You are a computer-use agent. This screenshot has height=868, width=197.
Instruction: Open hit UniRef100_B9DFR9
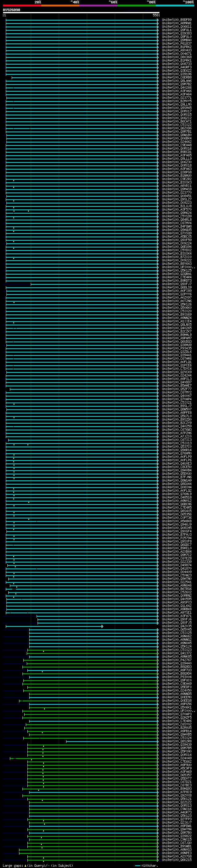(x=177, y=20)
